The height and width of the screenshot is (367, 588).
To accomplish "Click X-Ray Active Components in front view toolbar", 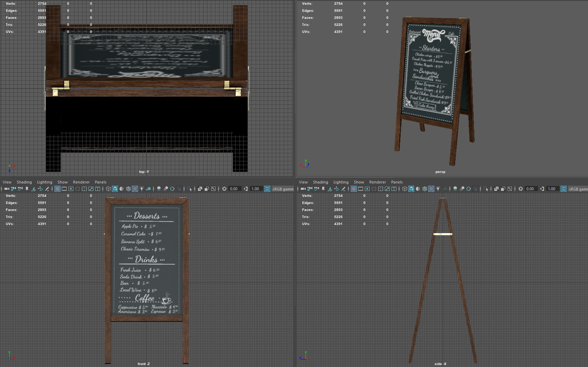I will [207, 189].
